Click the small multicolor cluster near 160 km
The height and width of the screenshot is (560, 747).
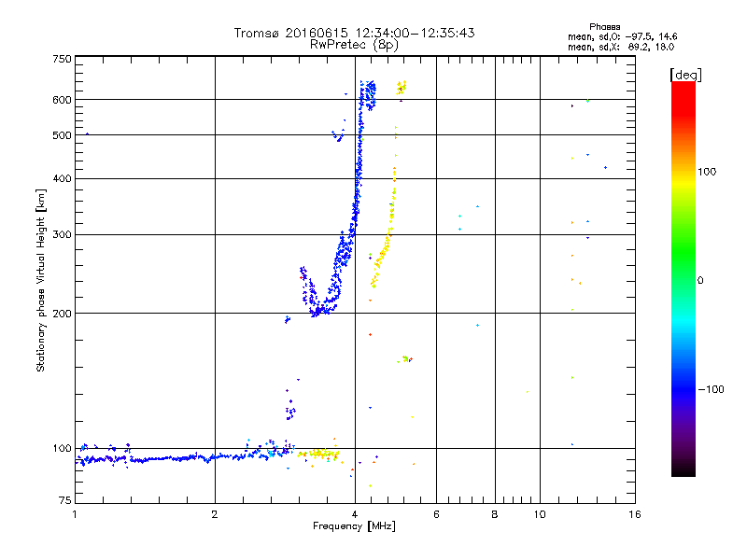coord(406,359)
